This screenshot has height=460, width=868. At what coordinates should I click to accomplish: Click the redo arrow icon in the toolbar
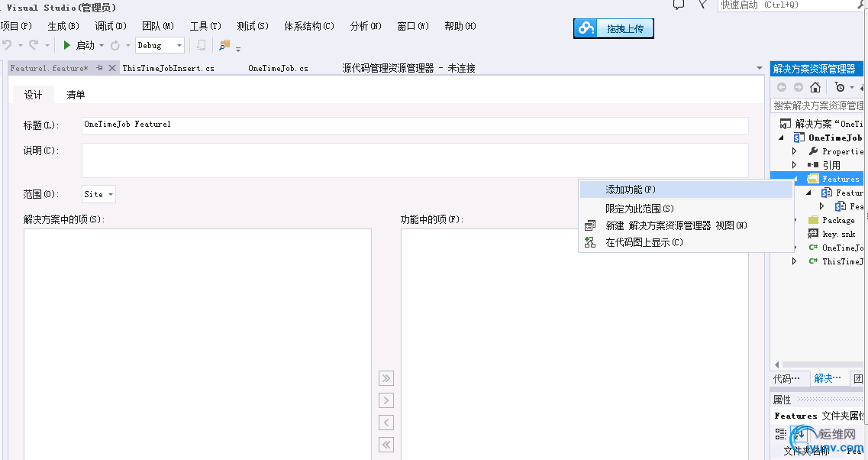34,45
